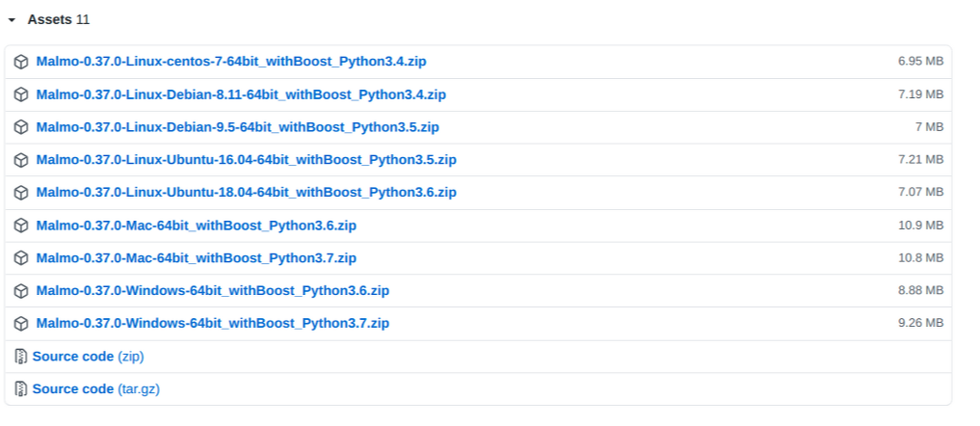This screenshot has width=980, height=426.
Task: Download Malmo Linux-Ubuntu-16.04 Python3.5 zip
Action: 247,160
